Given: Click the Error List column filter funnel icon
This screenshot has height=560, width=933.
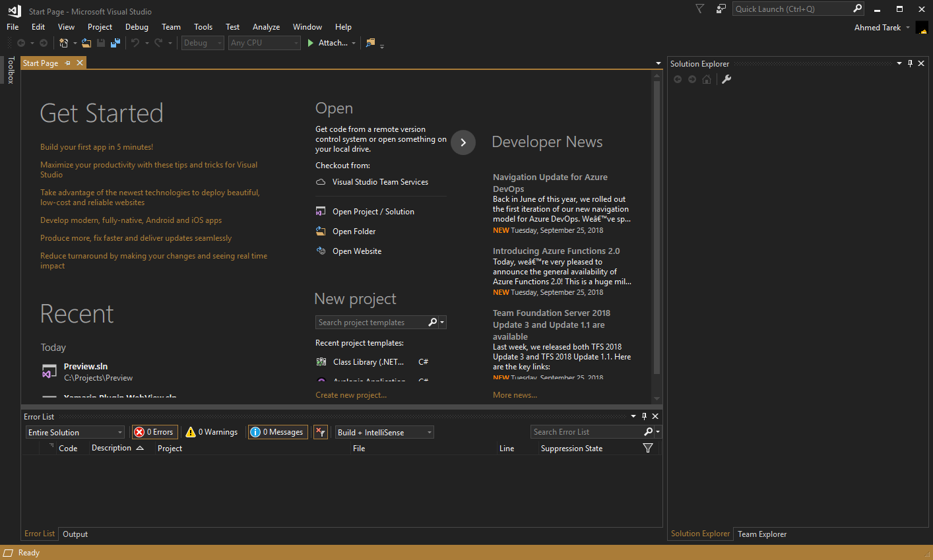Looking at the screenshot, I should click(648, 448).
